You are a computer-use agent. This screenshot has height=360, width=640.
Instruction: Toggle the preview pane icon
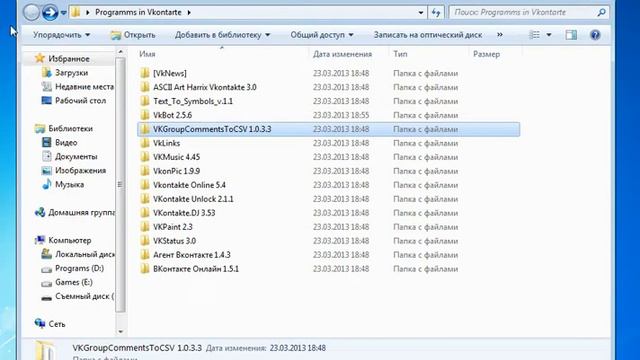571,35
